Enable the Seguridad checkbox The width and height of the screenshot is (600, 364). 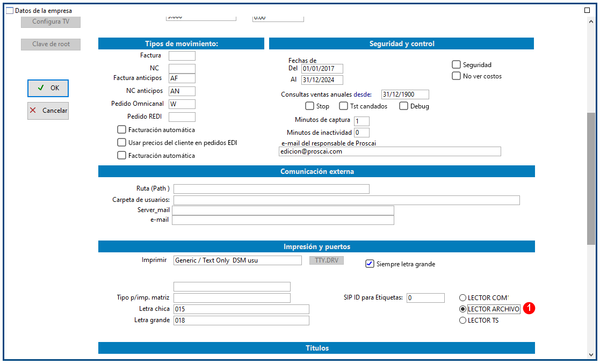456,64
